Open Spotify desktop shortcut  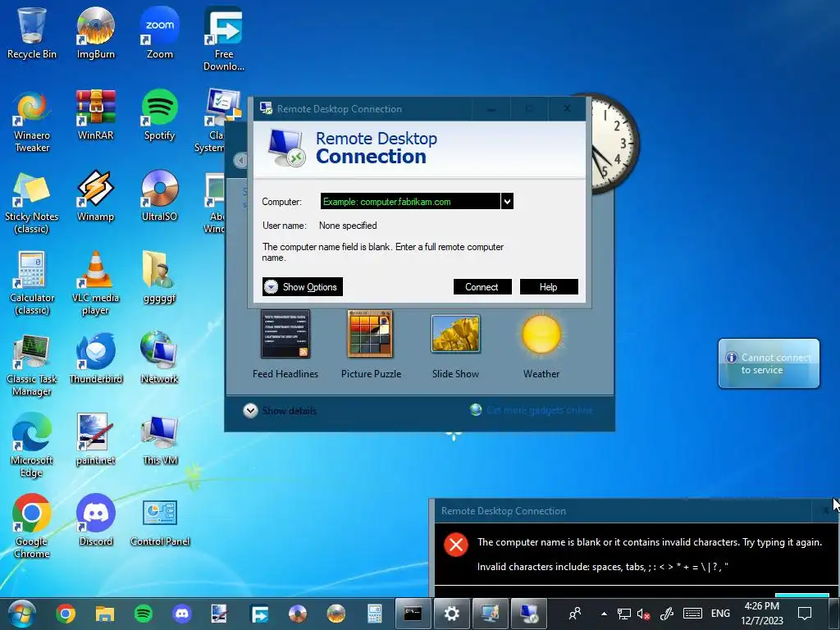pos(160,115)
